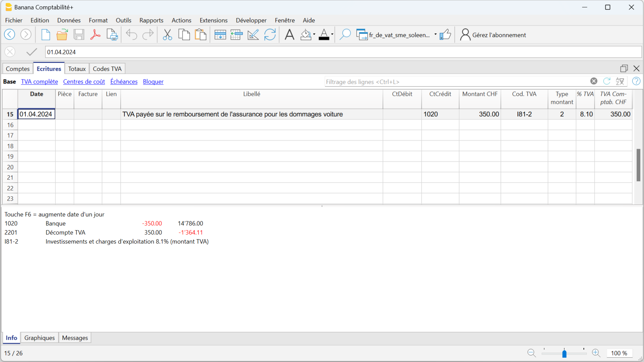Click Gérez l'abonnement button

pos(493,35)
